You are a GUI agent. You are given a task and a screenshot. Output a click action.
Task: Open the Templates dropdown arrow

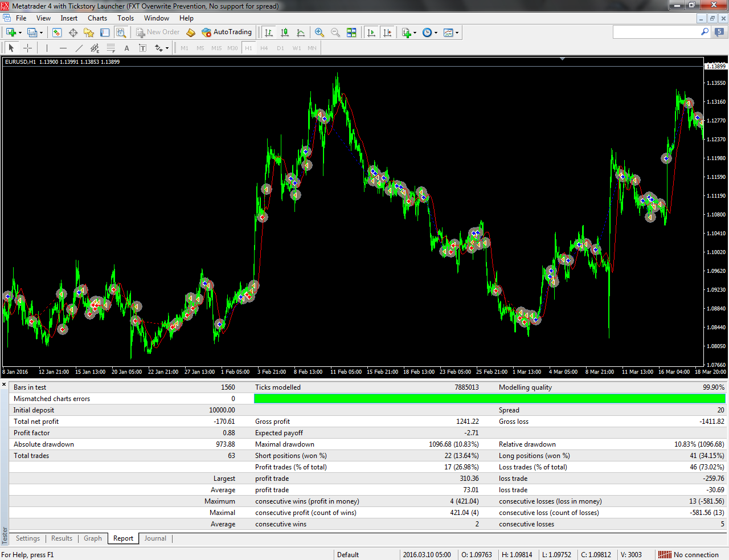[457, 32]
